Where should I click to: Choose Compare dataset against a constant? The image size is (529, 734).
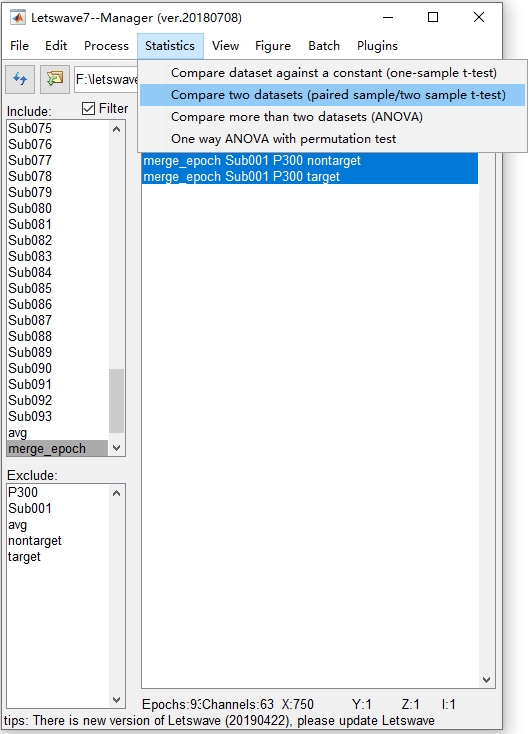pyautogui.click(x=332, y=73)
